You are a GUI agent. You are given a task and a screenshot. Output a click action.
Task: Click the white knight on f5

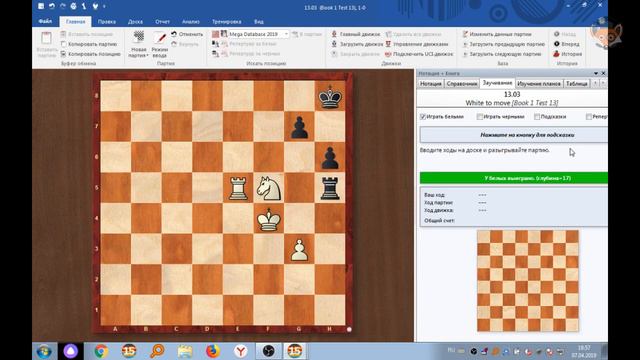tap(269, 188)
